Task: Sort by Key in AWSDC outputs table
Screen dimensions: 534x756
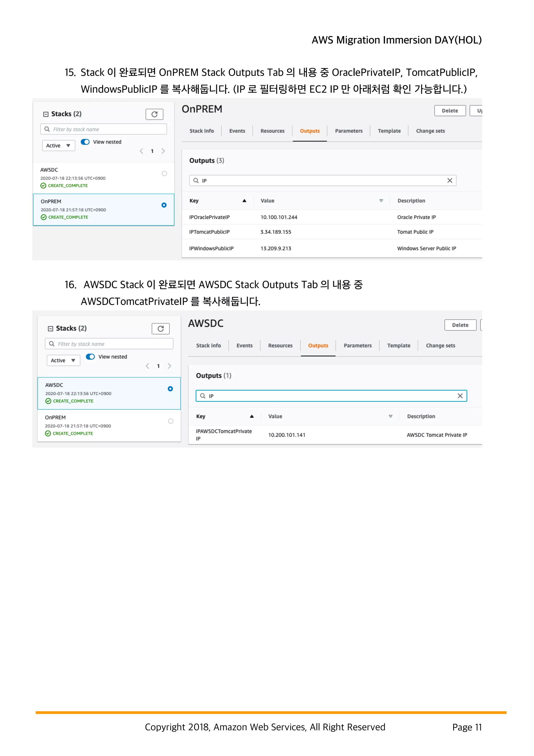Action: point(252,416)
